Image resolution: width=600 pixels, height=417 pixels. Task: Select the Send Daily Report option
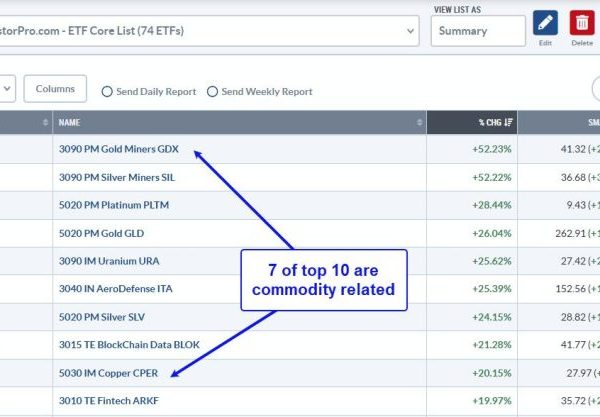pyautogui.click(x=107, y=92)
